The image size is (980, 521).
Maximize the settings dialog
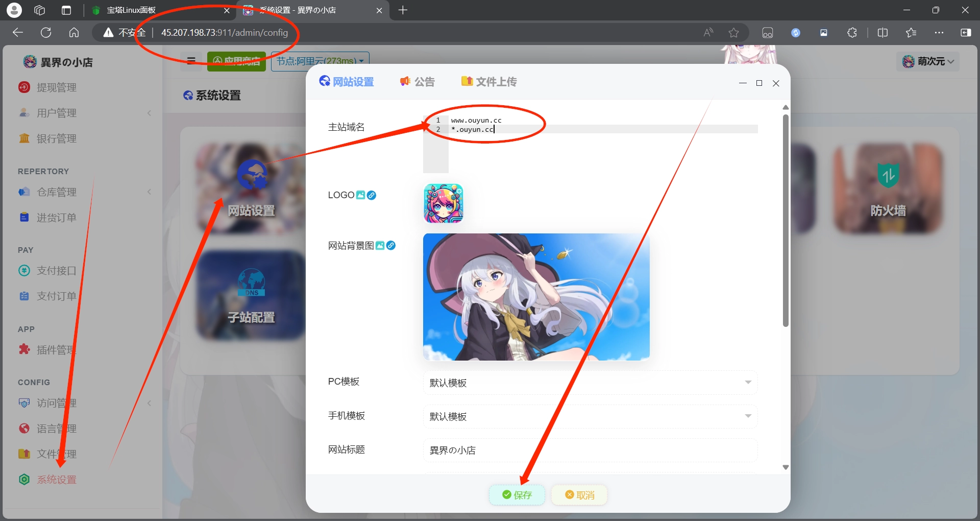(x=759, y=83)
